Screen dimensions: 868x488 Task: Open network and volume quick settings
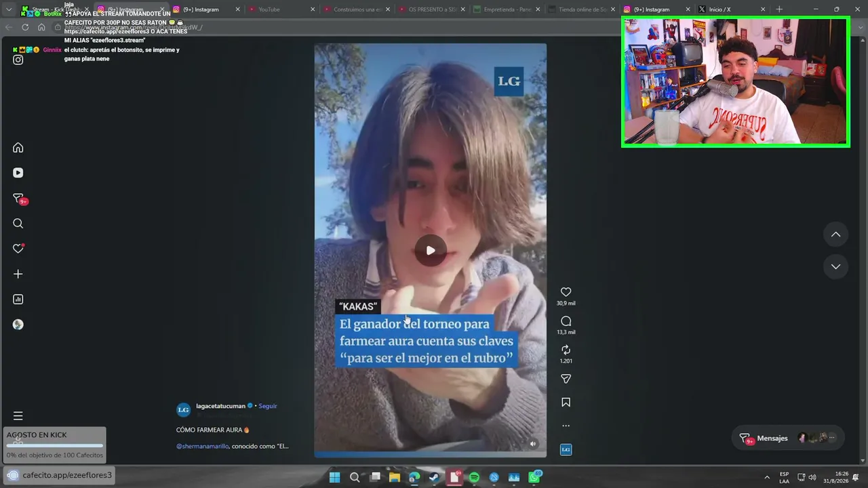coord(807,477)
